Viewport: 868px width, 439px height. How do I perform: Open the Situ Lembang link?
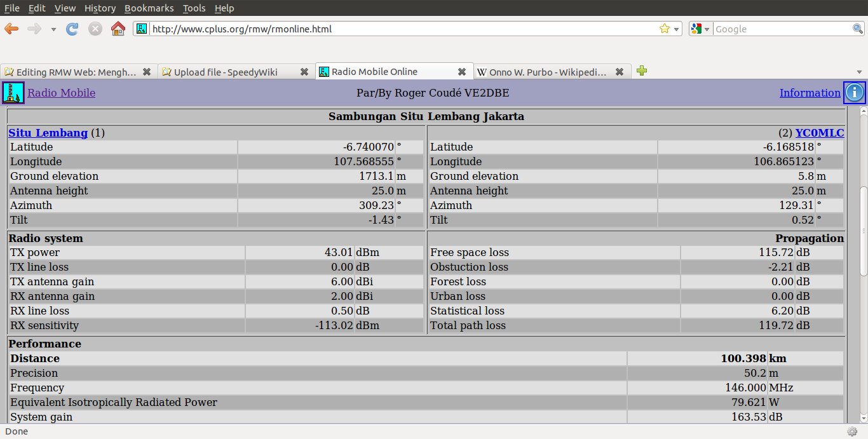pyautogui.click(x=48, y=133)
